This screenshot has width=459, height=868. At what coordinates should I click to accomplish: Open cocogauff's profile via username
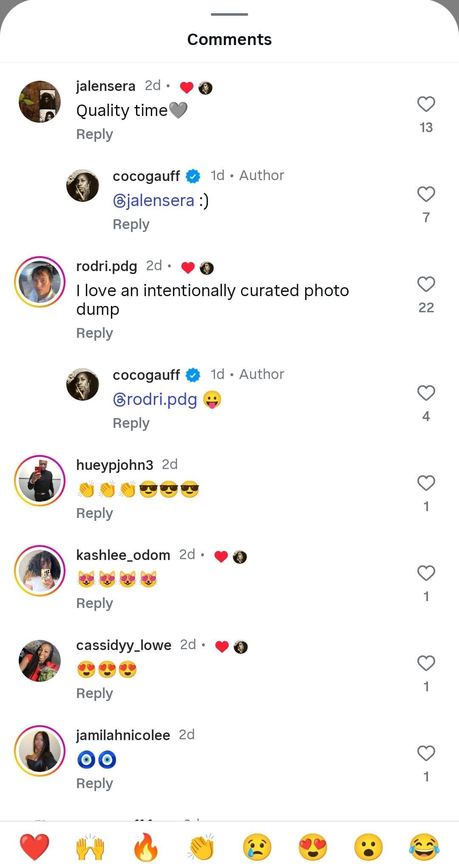click(146, 175)
